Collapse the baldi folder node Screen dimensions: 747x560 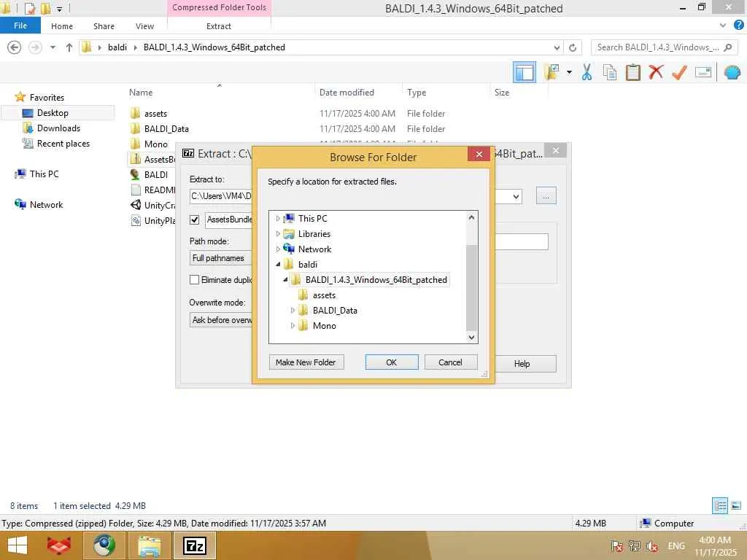[278, 264]
